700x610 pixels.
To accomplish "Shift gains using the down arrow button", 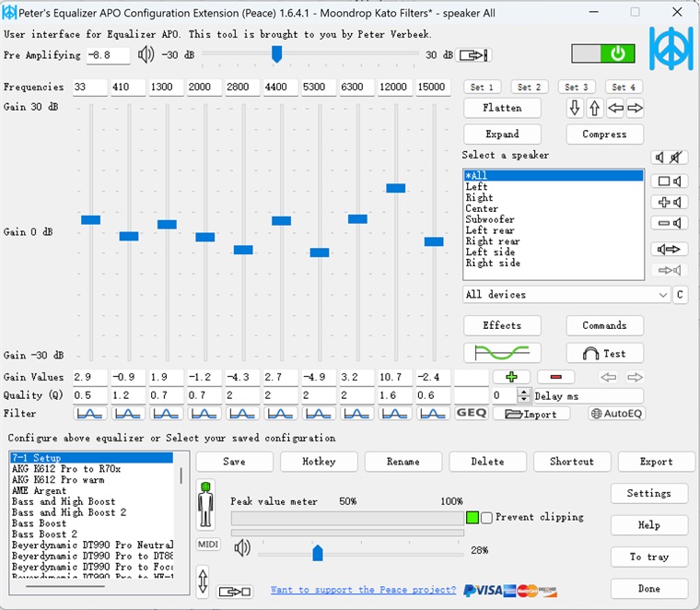I will coord(575,109).
